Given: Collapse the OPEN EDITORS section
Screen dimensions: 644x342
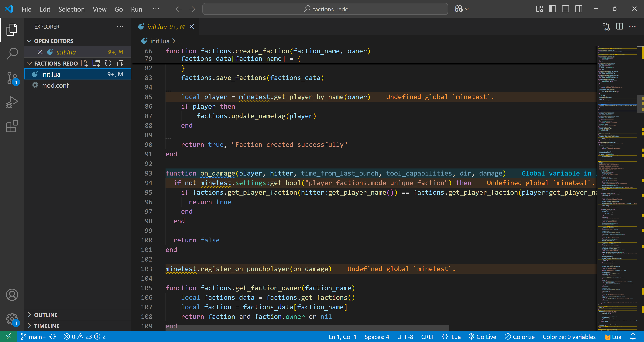Looking at the screenshot, I should (53, 41).
